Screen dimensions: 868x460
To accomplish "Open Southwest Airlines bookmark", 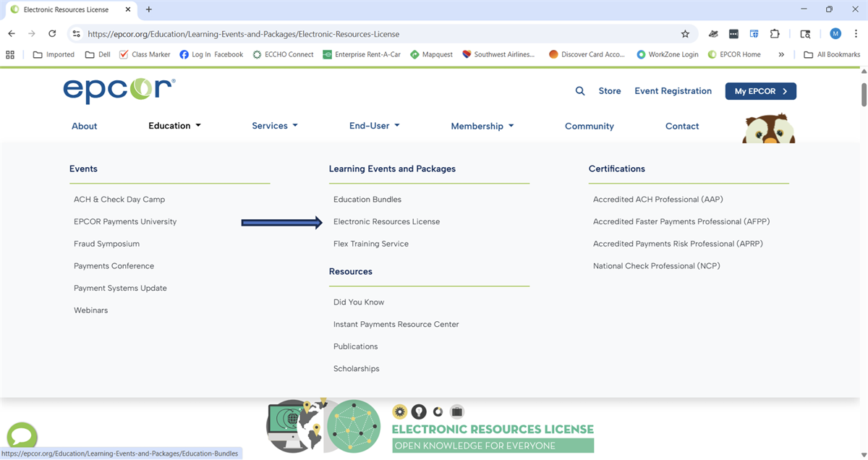I will pyautogui.click(x=498, y=54).
